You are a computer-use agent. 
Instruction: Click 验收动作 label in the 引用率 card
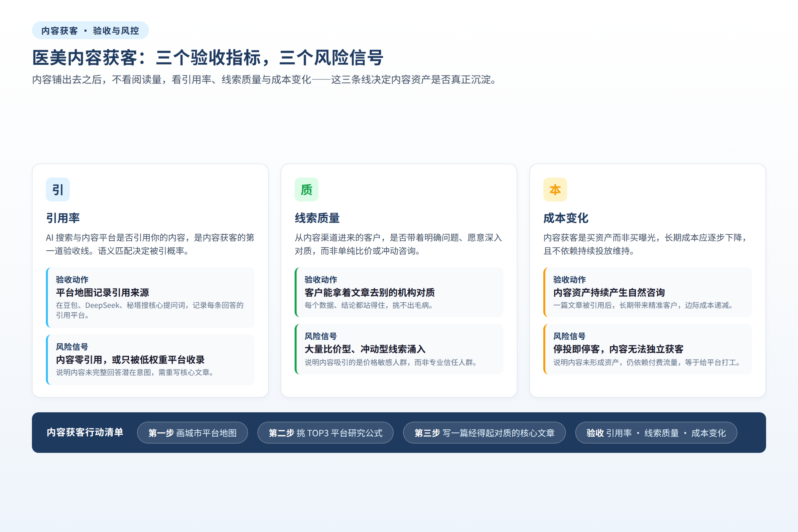click(x=72, y=280)
